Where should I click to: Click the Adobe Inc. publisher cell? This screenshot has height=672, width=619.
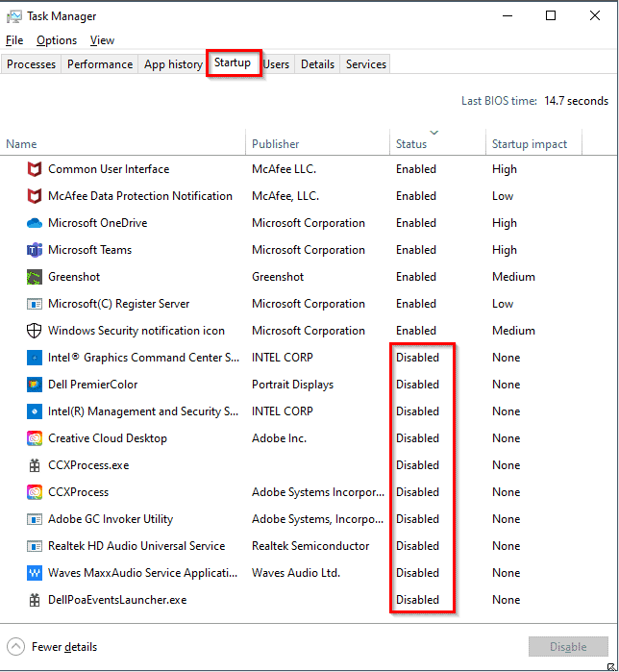pos(280,438)
